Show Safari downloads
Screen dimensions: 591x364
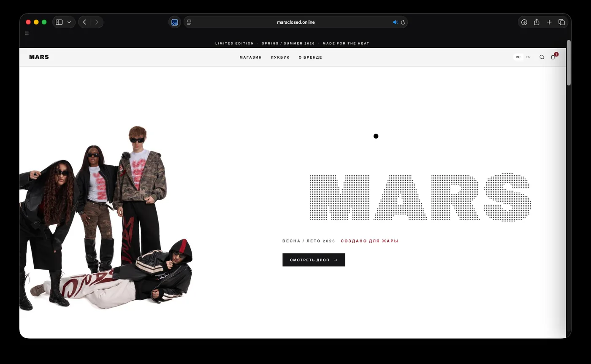524,22
